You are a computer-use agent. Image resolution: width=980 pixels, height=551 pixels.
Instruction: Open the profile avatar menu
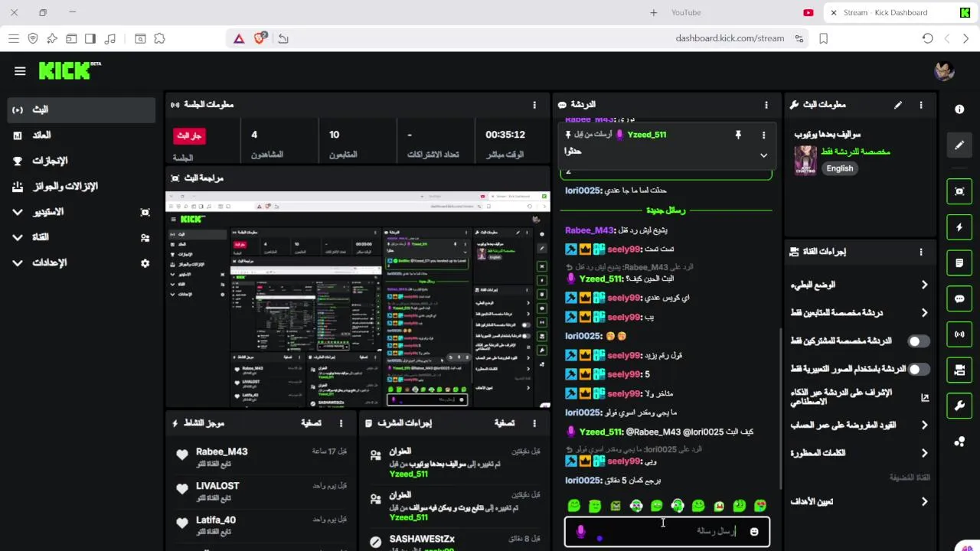coord(944,71)
